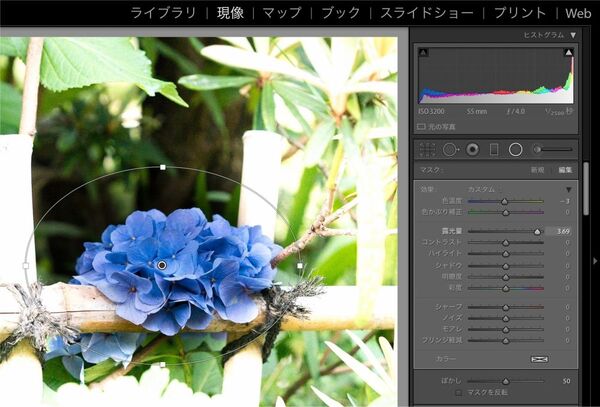Click the radial filter center pin on flower

coord(162,265)
